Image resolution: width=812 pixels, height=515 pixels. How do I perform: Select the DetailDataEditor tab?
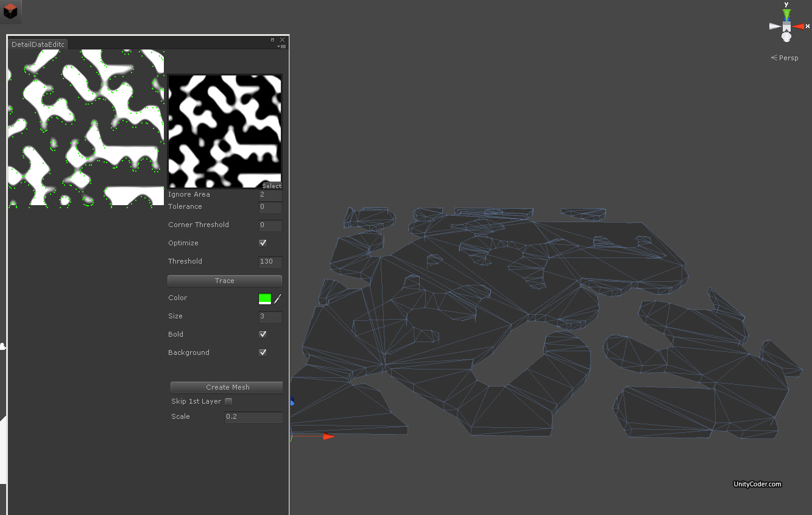[x=38, y=44]
